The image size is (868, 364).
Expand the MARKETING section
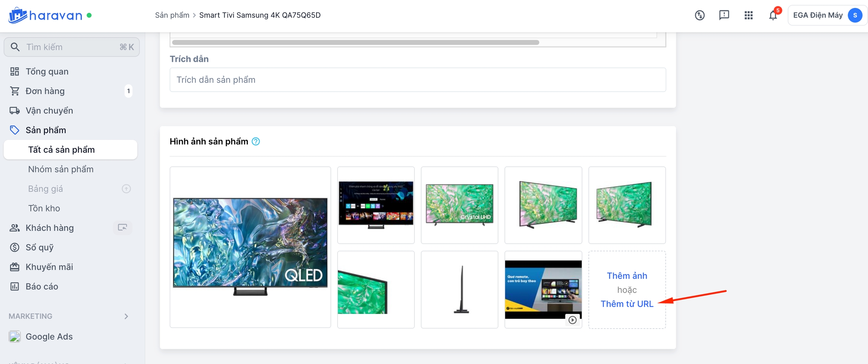point(126,316)
